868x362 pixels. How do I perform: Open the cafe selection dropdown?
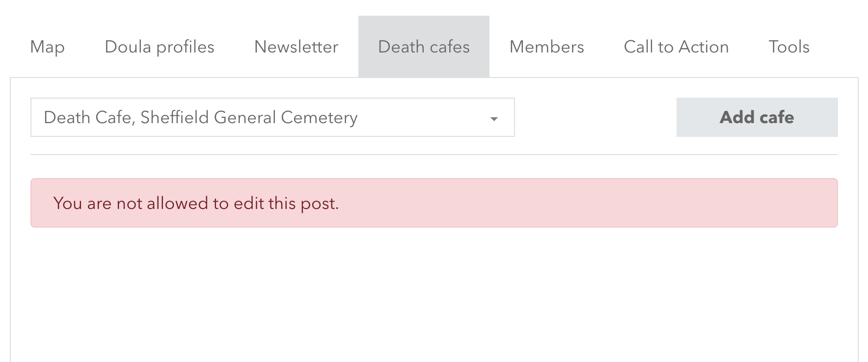[x=272, y=118]
